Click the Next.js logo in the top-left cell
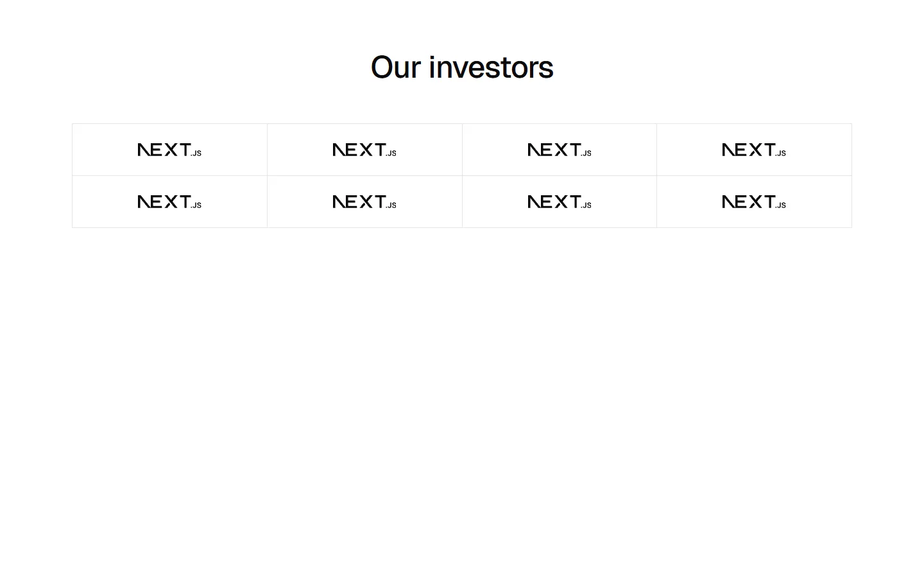Image resolution: width=924 pixels, height=578 pixels. click(169, 150)
